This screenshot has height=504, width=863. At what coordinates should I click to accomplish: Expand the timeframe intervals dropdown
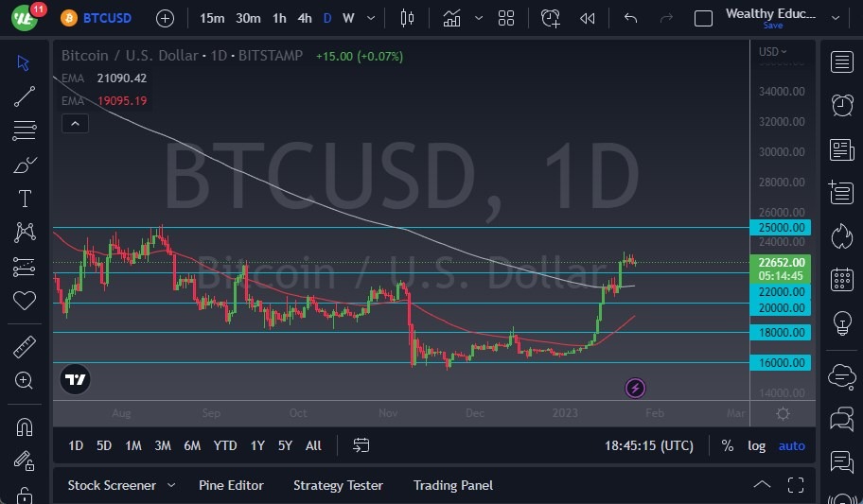pyautogui.click(x=371, y=18)
